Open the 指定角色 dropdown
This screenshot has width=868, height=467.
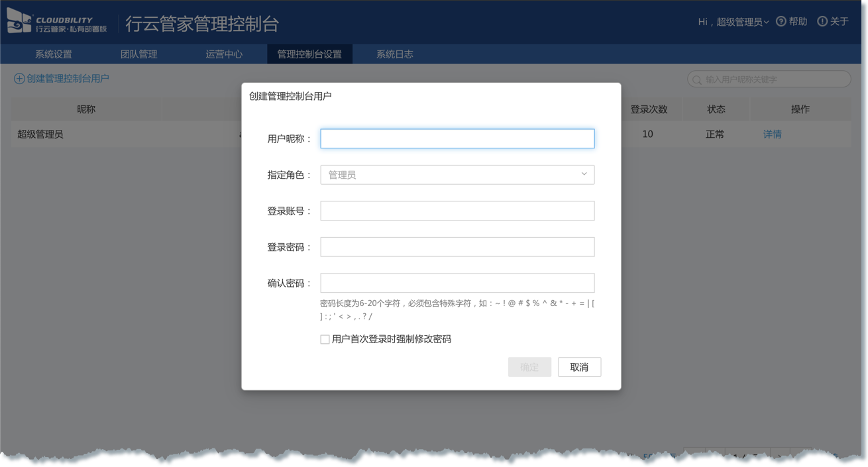[x=457, y=175]
